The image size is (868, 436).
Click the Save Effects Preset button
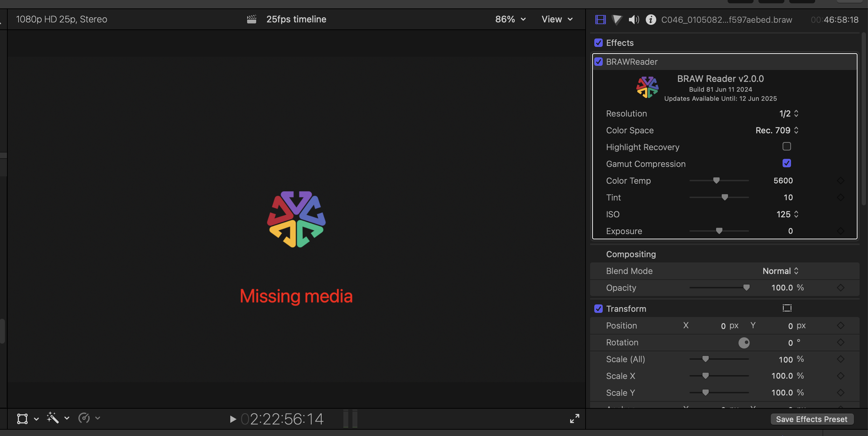point(812,419)
